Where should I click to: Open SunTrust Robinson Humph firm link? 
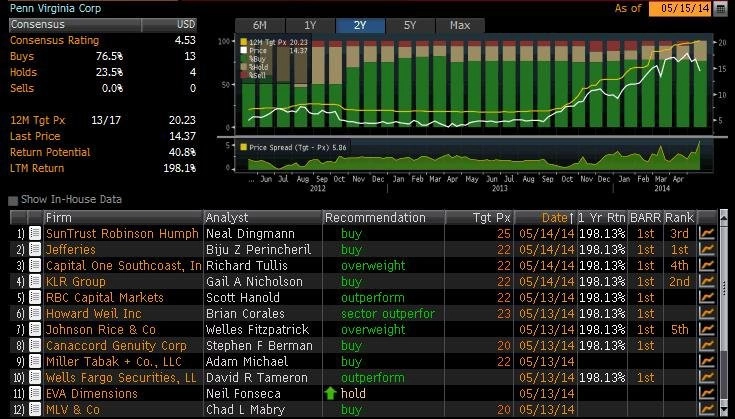[122, 233]
